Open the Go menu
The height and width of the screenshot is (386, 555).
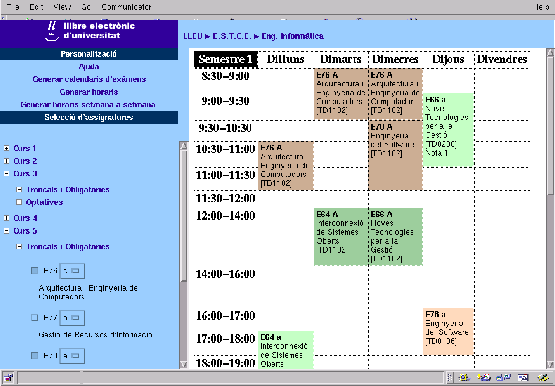coord(86,7)
